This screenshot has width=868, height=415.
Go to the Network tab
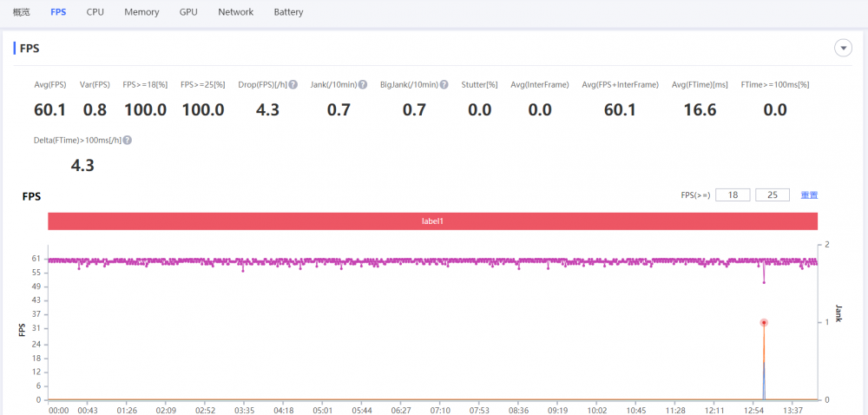tap(236, 12)
